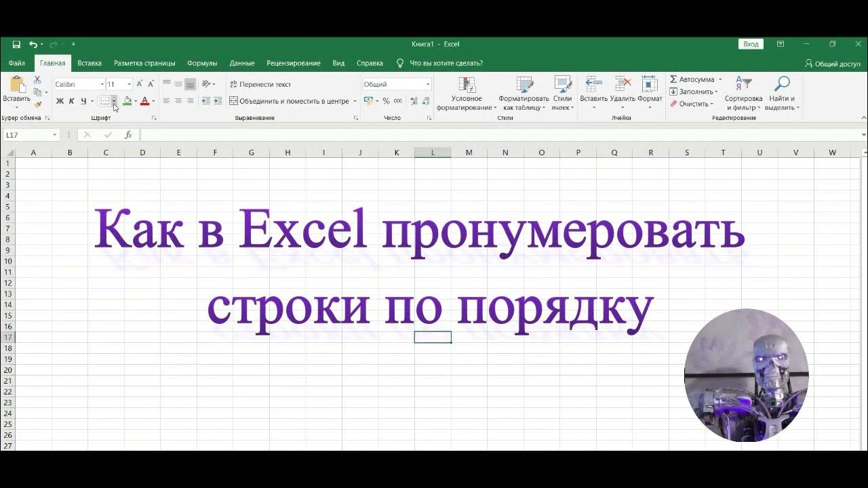
Task: Click the Increase Indent icon
Action: (218, 101)
